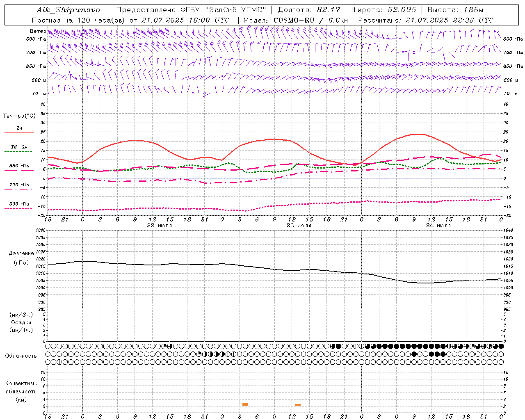Click the Осадки precipitation label
Image resolution: width=525 pixels, height=420 pixels.
click(x=21, y=322)
